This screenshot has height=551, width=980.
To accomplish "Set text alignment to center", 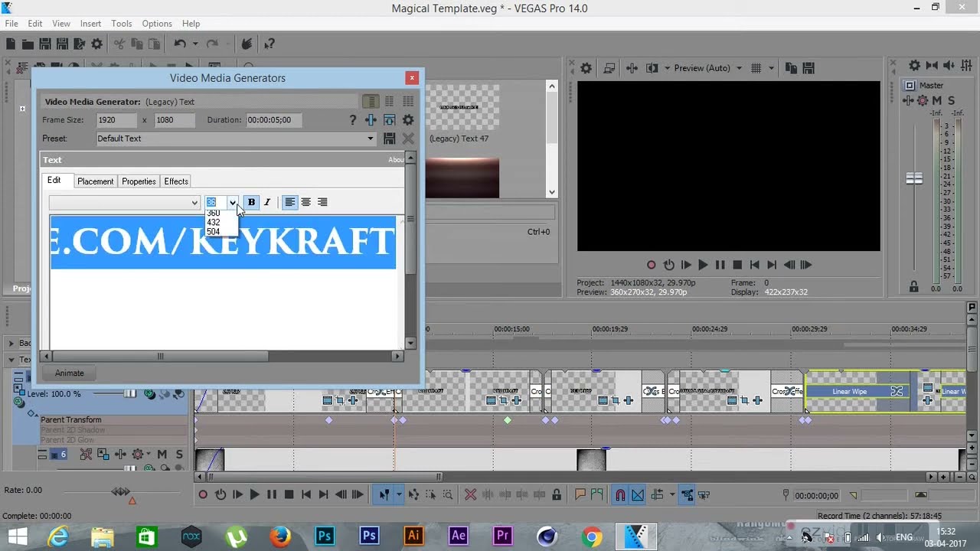I will click(305, 202).
